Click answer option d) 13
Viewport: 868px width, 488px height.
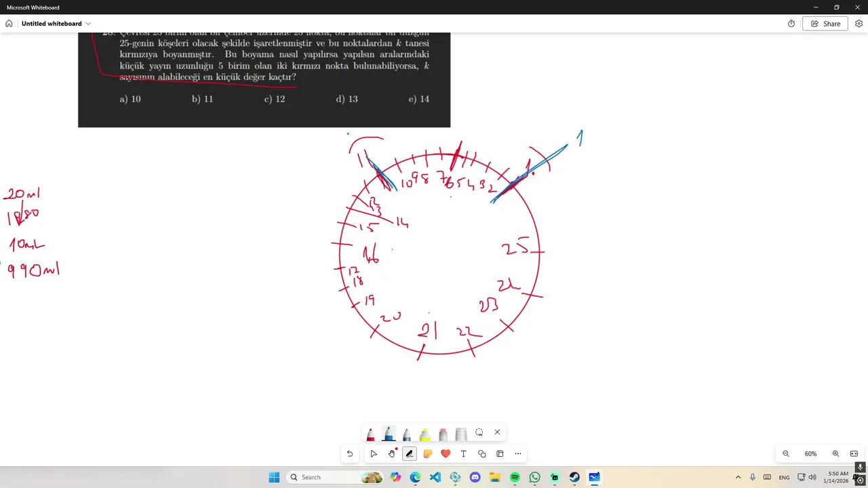tap(347, 99)
